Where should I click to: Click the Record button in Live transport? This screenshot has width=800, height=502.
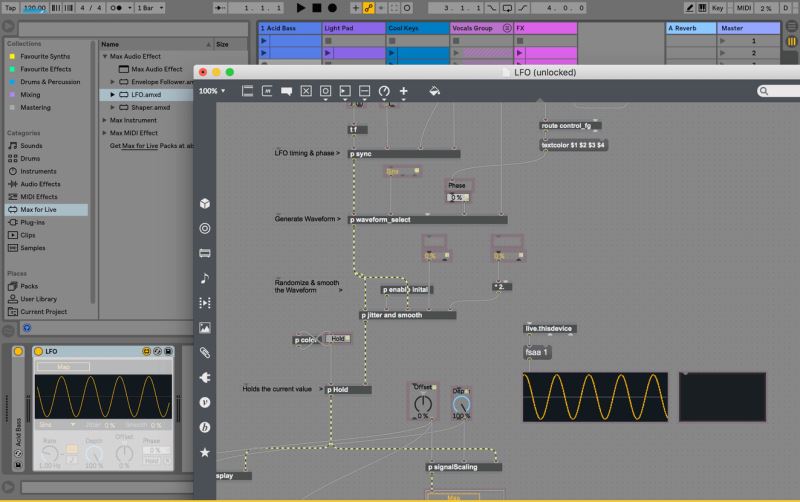click(332, 8)
